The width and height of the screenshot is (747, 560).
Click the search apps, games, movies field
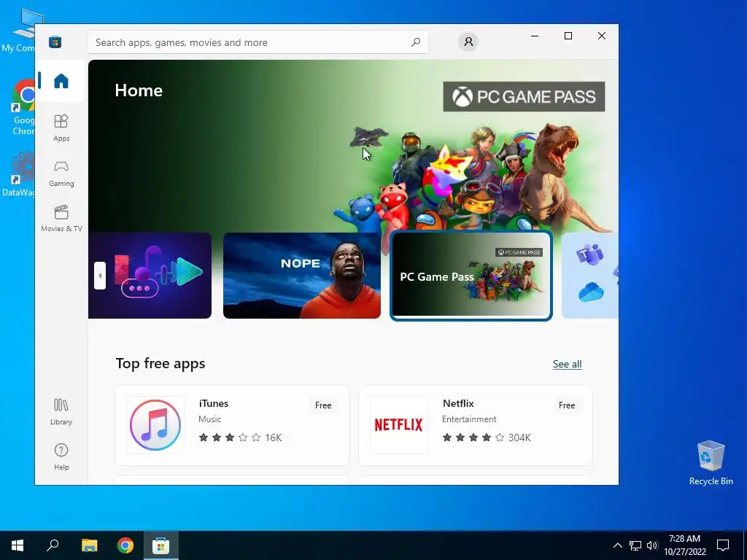pyautogui.click(x=258, y=42)
